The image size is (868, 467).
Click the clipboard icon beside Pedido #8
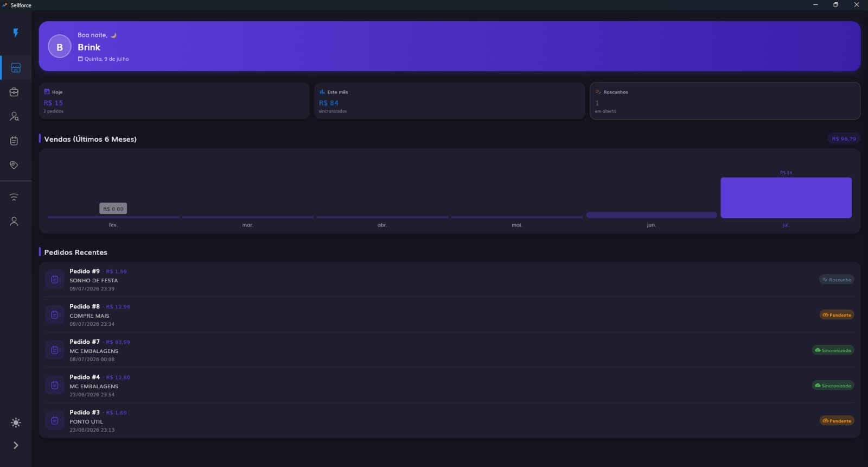pyautogui.click(x=55, y=315)
